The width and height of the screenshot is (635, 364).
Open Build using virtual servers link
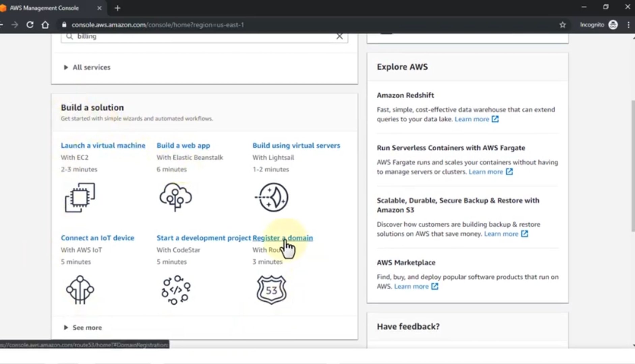pyautogui.click(x=296, y=145)
